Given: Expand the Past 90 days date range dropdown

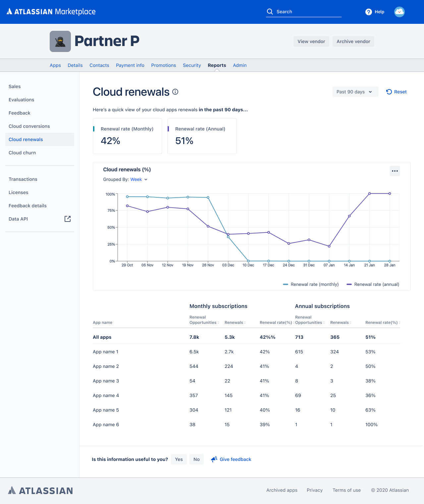Looking at the screenshot, I should [355, 92].
